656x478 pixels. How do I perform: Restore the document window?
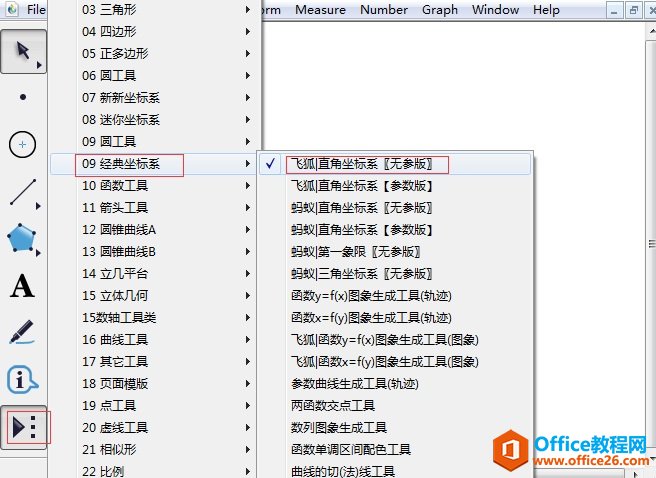(633, 10)
